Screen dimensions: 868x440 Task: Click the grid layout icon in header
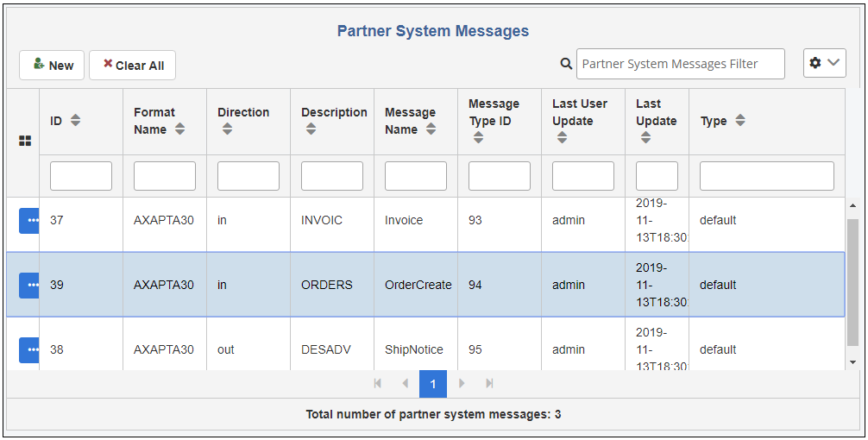click(x=25, y=141)
